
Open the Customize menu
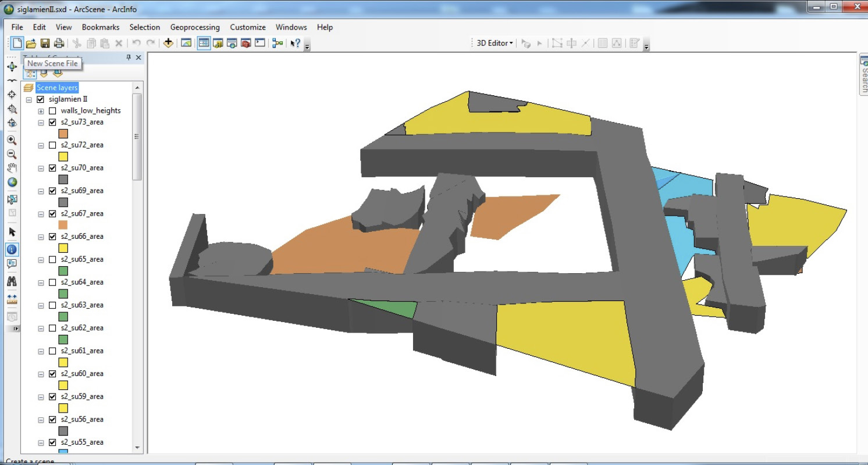click(x=248, y=27)
